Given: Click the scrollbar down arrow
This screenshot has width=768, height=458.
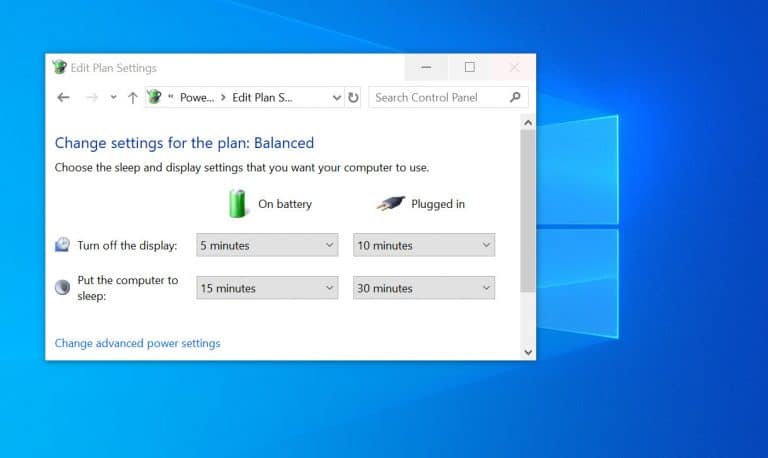Looking at the screenshot, I should pos(528,352).
